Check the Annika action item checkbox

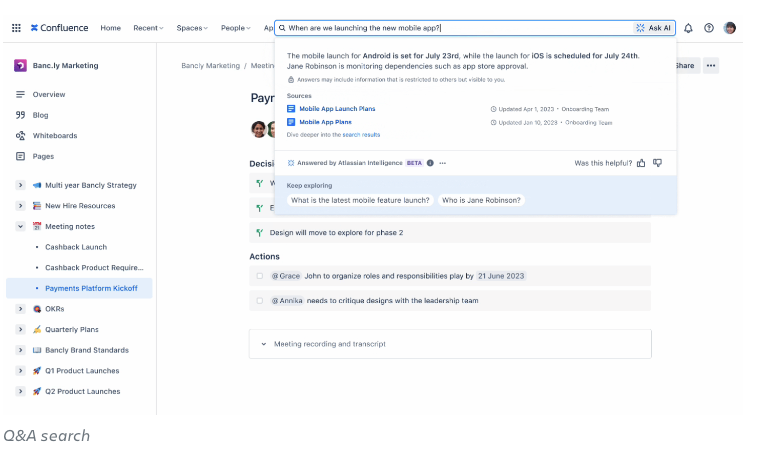pyautogui.click(x=259, y=301)
